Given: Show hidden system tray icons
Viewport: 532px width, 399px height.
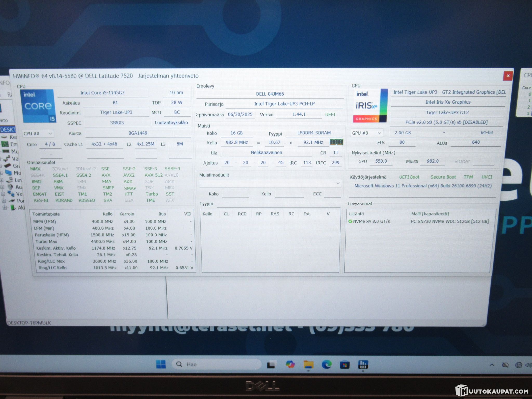Looking at the screenshot, I should (492, 365).
